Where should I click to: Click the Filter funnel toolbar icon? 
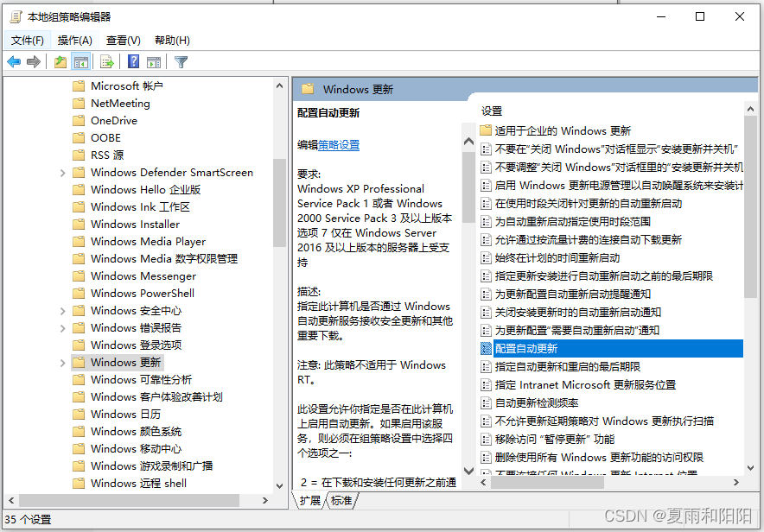click(181, 62)
